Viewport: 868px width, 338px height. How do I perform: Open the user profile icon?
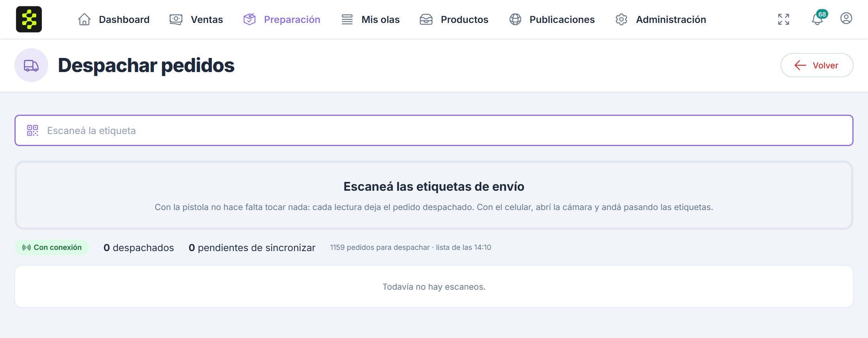coord(846,19)
